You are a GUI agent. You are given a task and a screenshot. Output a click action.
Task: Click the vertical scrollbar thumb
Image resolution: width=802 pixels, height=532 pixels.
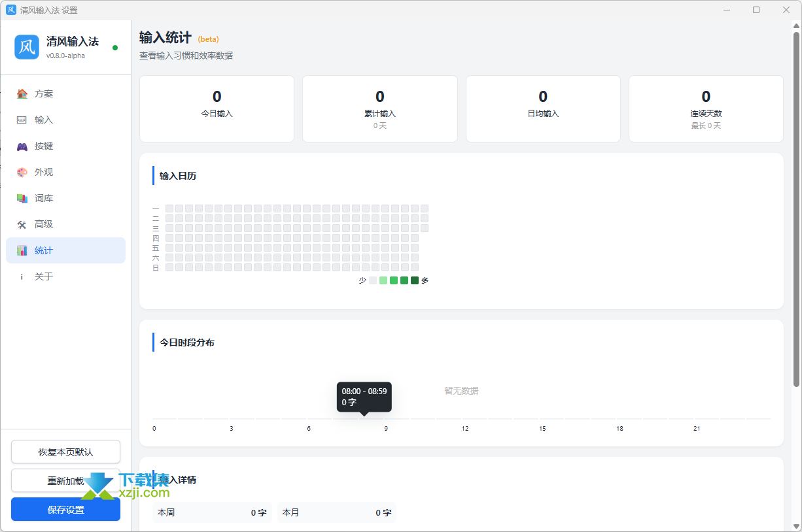pyautogui.click(x=796, y=209)
